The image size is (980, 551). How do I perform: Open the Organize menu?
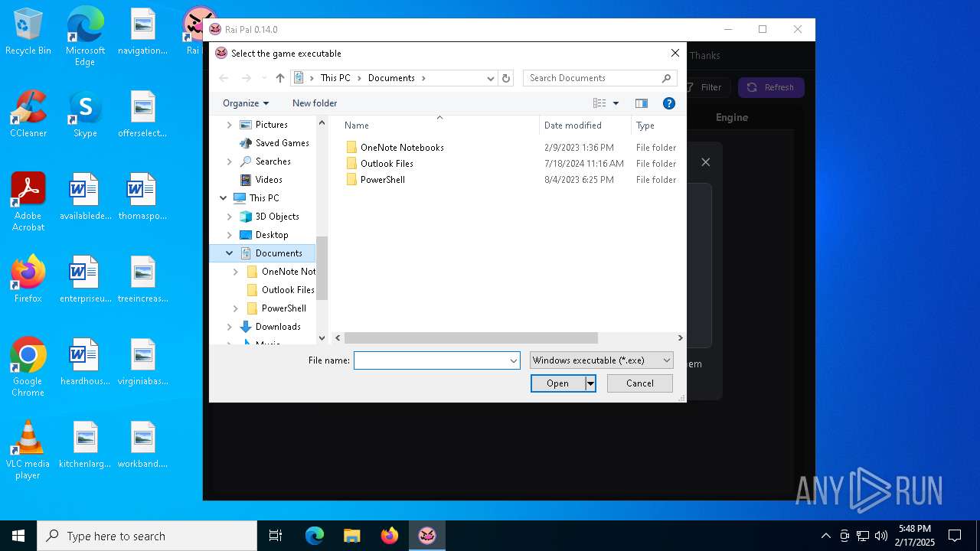coord(246,103)
